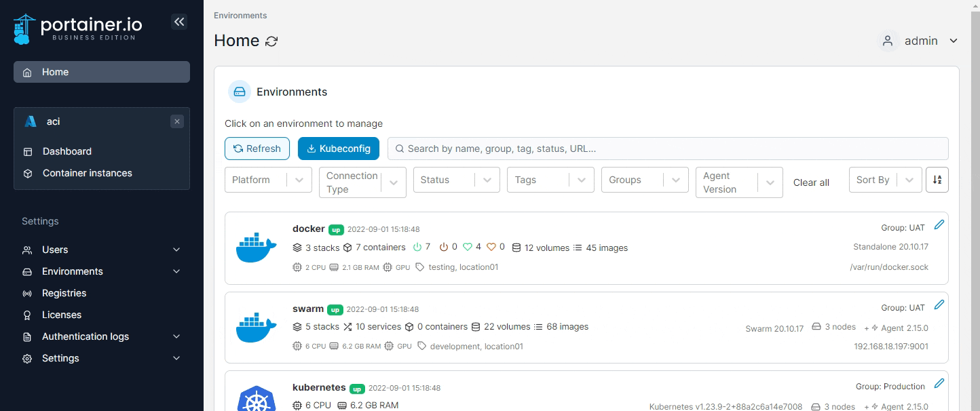Click 'Standalone 20.10.17' text

(890, 247)
